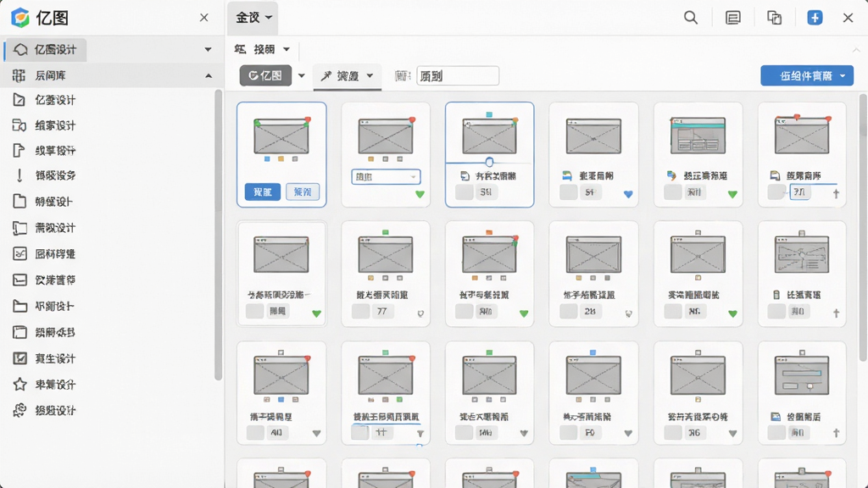The image size is (868, 488).
Task: Collapse the library section in sidebar
Action: coord(209,75)
